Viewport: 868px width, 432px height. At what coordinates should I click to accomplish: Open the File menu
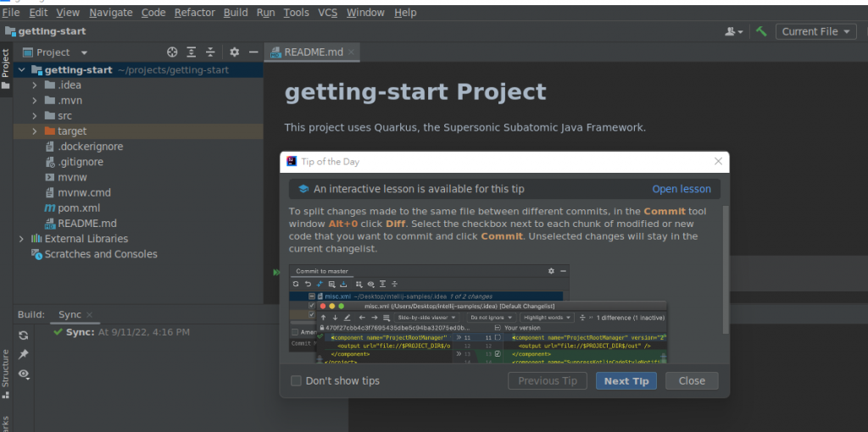10,12
